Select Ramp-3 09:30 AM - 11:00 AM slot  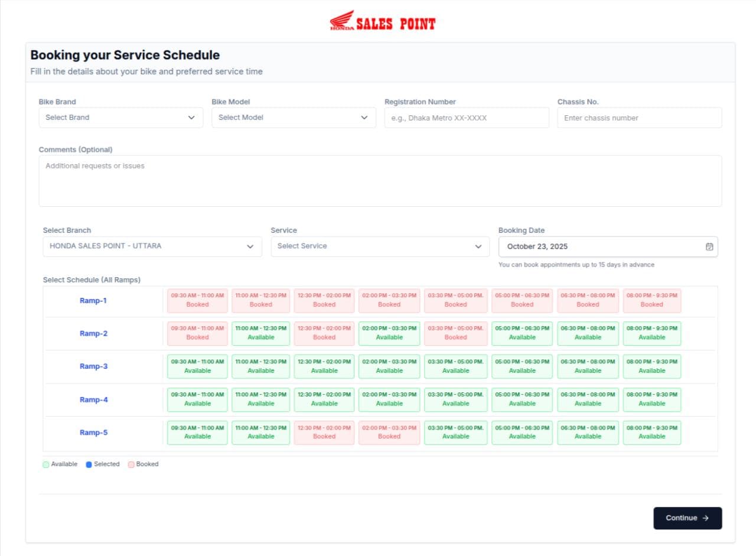197,366
